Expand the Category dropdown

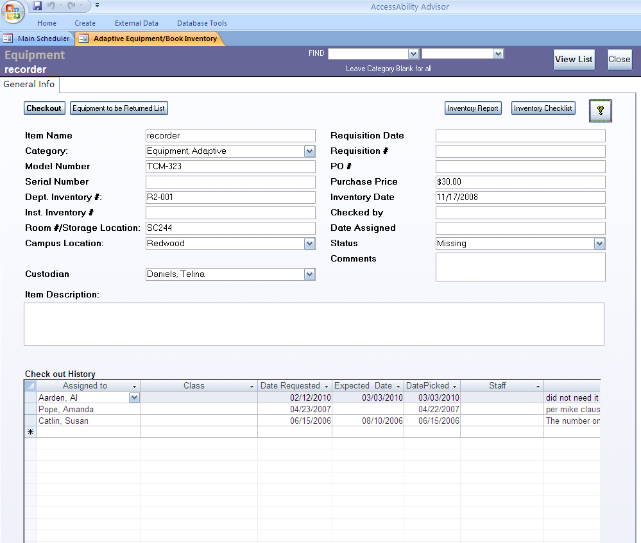(309, 152)
